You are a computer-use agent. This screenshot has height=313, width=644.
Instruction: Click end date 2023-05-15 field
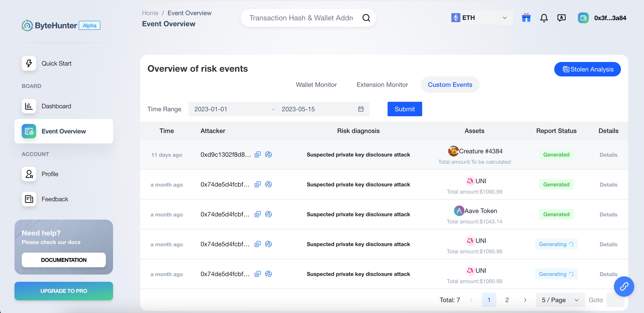(298, 109)
